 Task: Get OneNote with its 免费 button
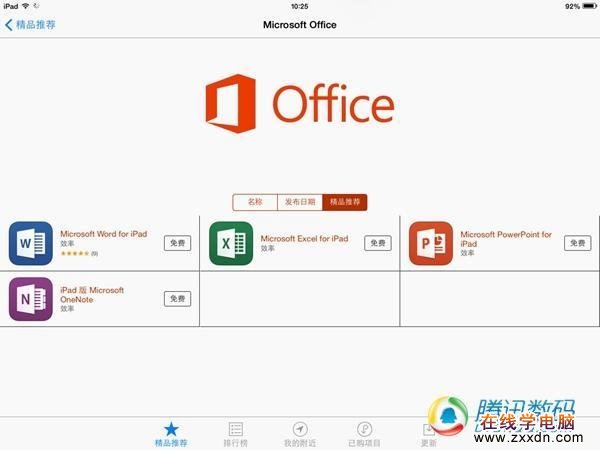click(178, 299)
